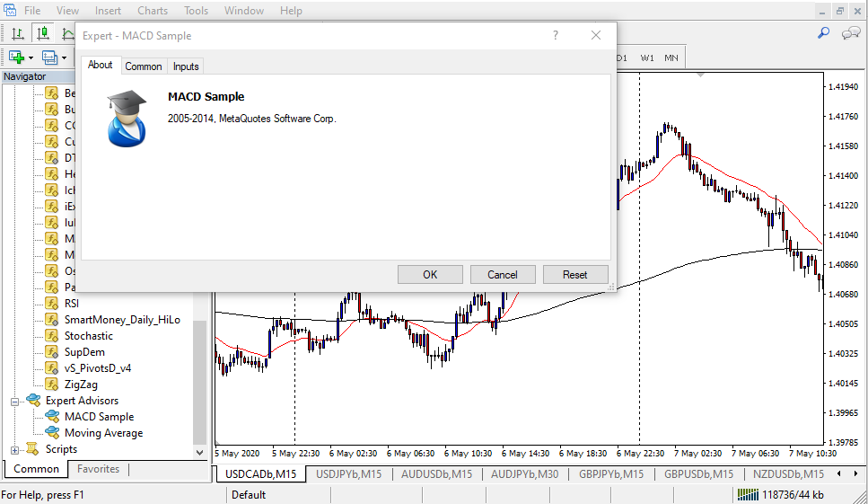This screenshot has width=868, height=504.
Task: Open the AUDJPYb,M30 chart tab
Action: [525, 474]
